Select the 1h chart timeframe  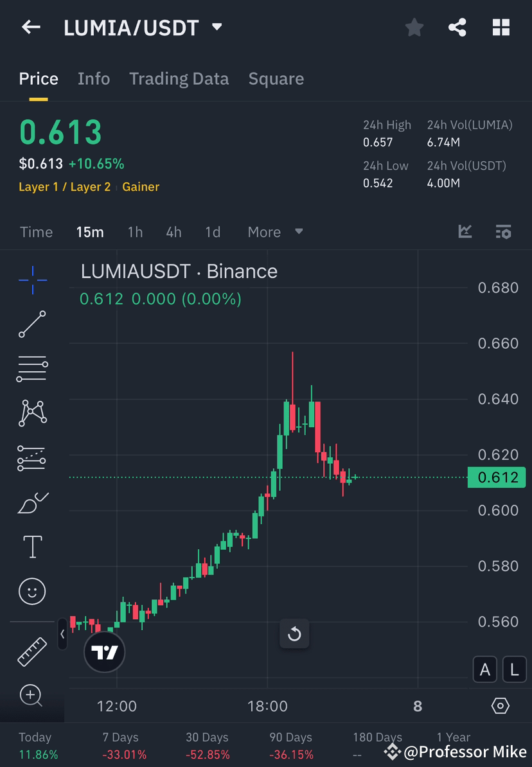pyautogui.click(x=135, y=232)
